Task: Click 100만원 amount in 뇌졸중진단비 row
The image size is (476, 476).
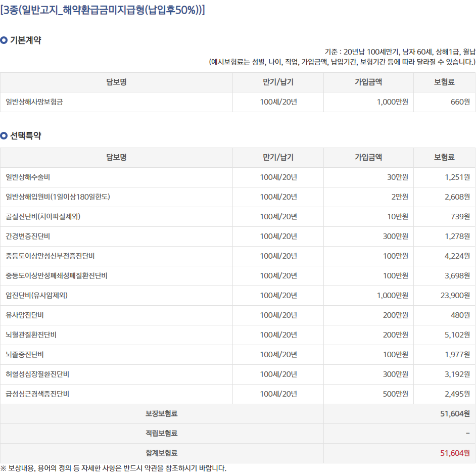Action: tap(396, 355)
